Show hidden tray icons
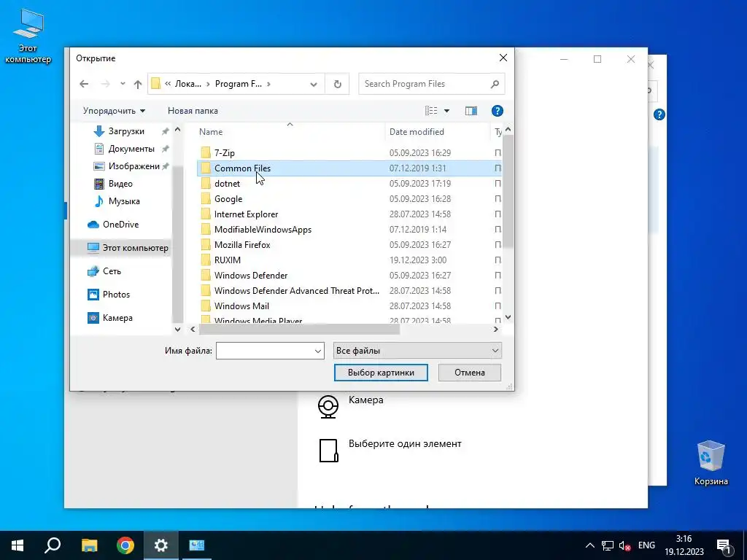Viewport: 747px width, 560px height. tap(589, 545)
